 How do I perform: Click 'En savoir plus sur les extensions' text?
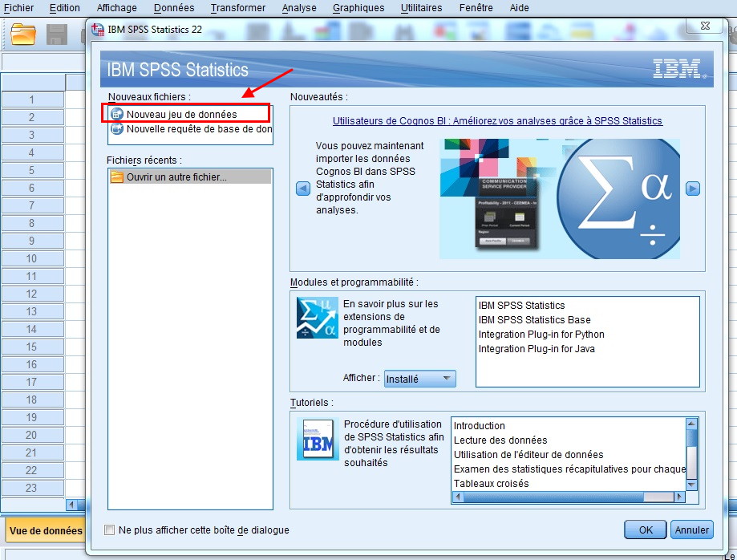click(x=391, y=323)
